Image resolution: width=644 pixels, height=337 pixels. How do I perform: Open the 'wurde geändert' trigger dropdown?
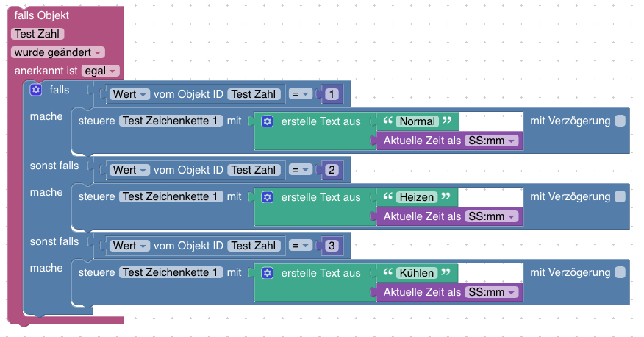pyautogui.click(x=58, y=52)
